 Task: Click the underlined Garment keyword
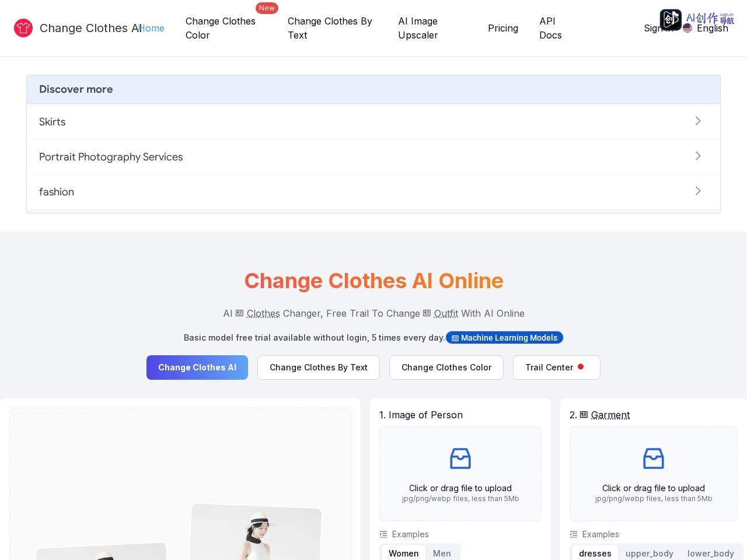tap(610, 415)
